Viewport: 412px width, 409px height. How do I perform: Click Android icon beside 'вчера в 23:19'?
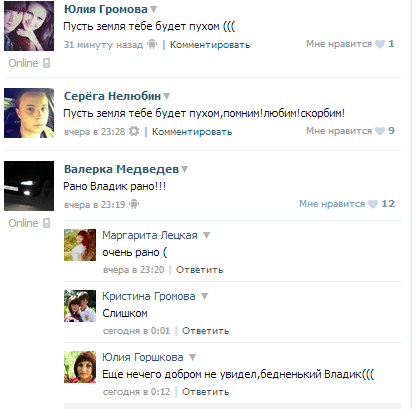pyautogui.click(x=134, y=204)
